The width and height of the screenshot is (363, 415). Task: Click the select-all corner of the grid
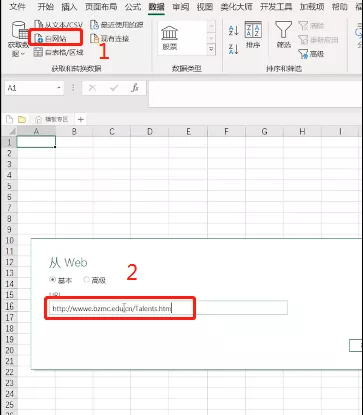tap(10, 131)
